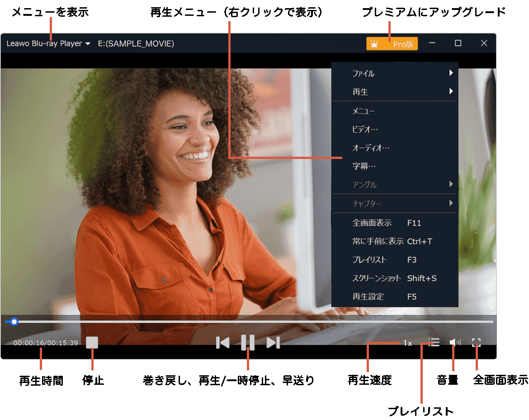Pause the video with the pause button
This screenshot has height=420, width=529.
point(247,343)
